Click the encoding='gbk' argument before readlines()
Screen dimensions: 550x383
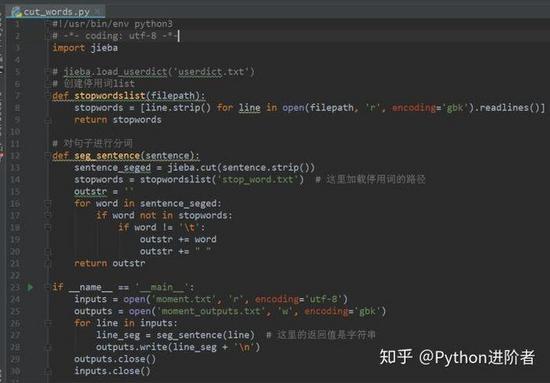(x=430, y=108)
